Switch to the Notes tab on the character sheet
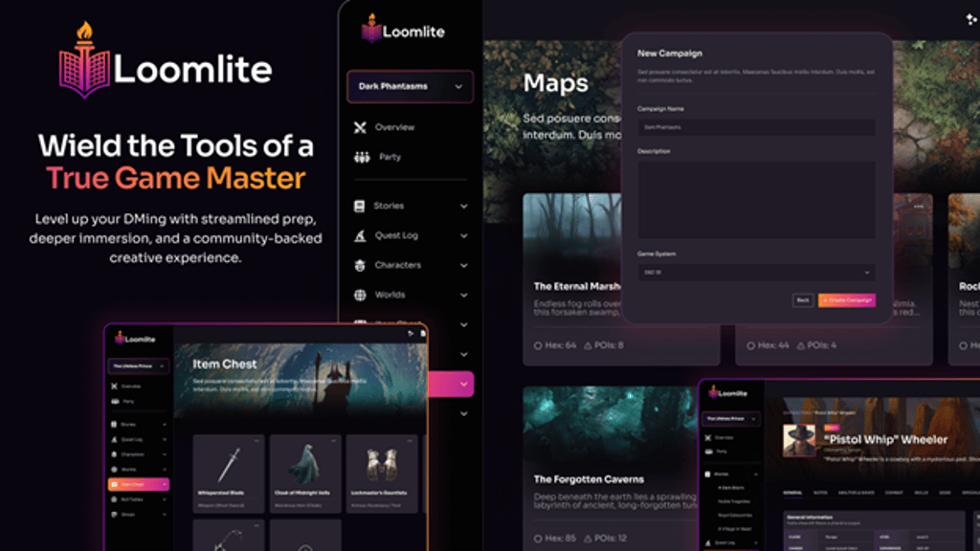980x551 pixels. point(820,493)
